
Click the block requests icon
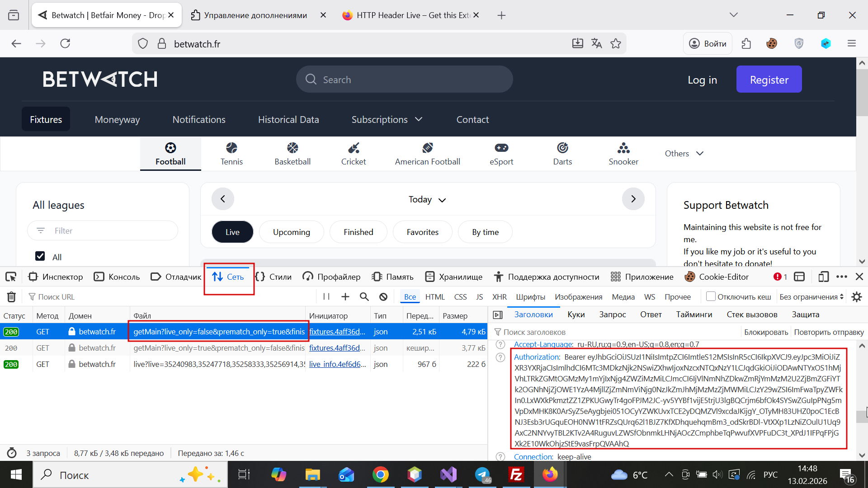coord(383,297)
